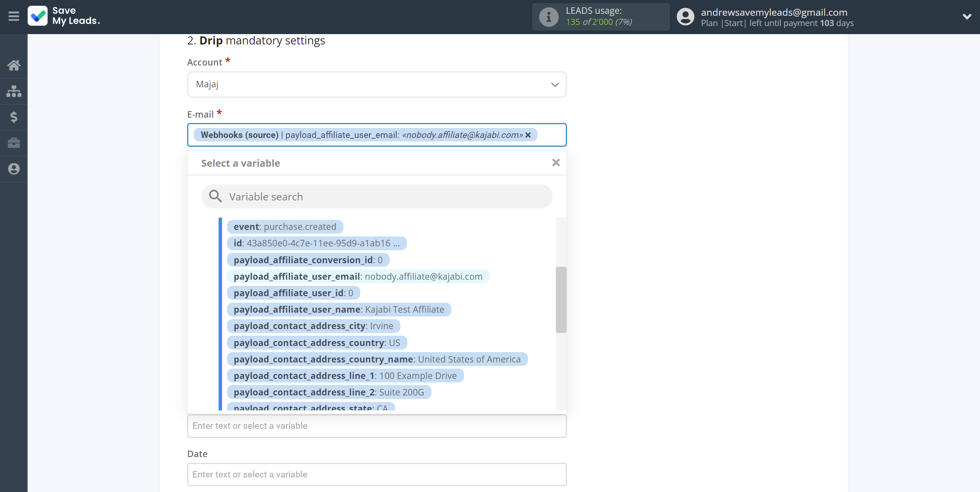980x492 pixels.
Task: Click the magnifier search icon
Action: coord(215,196)
